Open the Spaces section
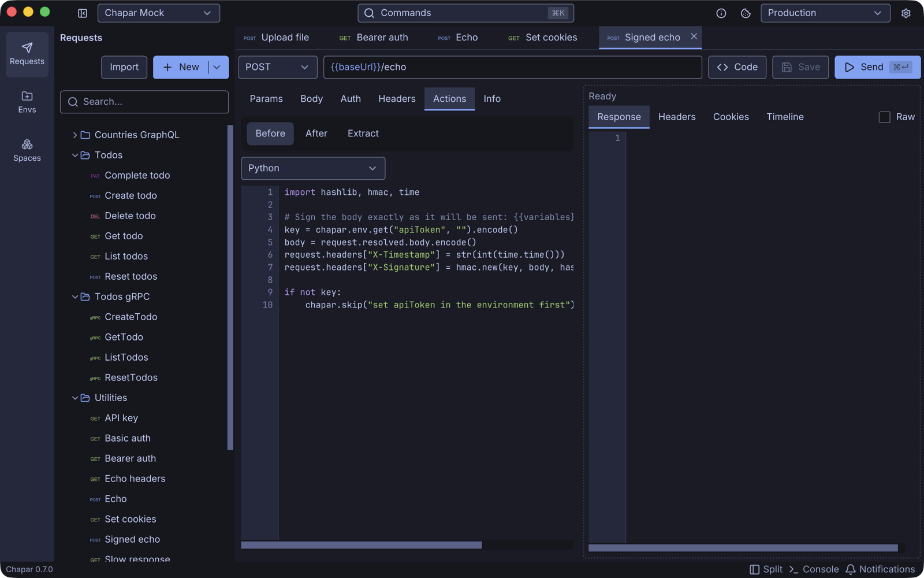The height and width of the screenshot is (578, 924). [x=27, y=150]
